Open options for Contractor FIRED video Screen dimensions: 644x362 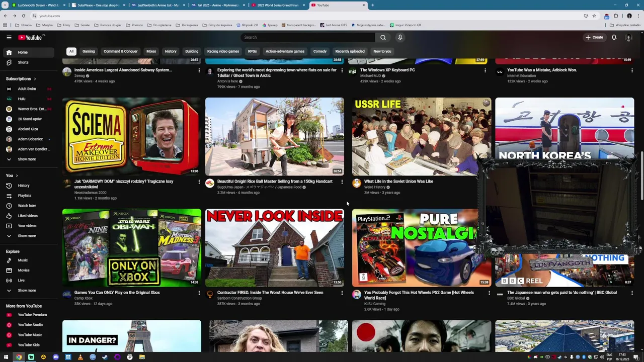[x=342, y=293]
